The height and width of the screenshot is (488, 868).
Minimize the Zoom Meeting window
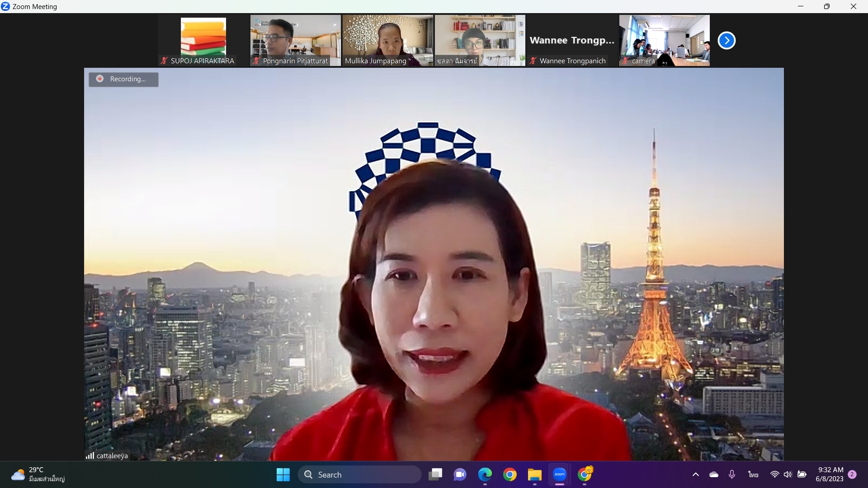click(x=801, y=6)
